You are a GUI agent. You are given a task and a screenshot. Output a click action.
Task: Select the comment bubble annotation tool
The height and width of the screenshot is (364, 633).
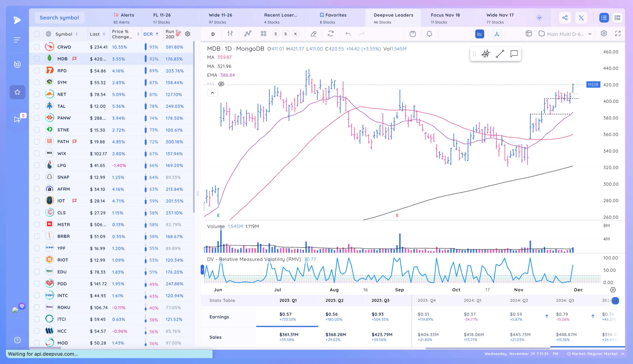pos(514,54)
